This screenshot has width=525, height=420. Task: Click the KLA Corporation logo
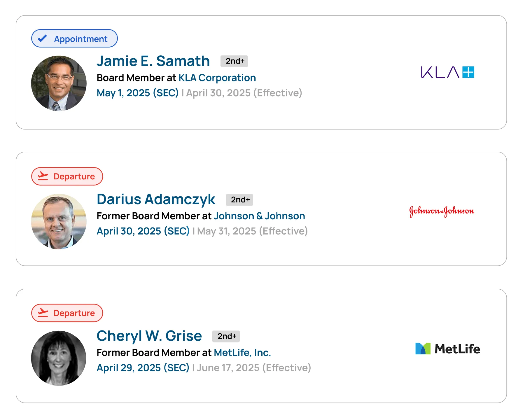click(x=447, y=72)
